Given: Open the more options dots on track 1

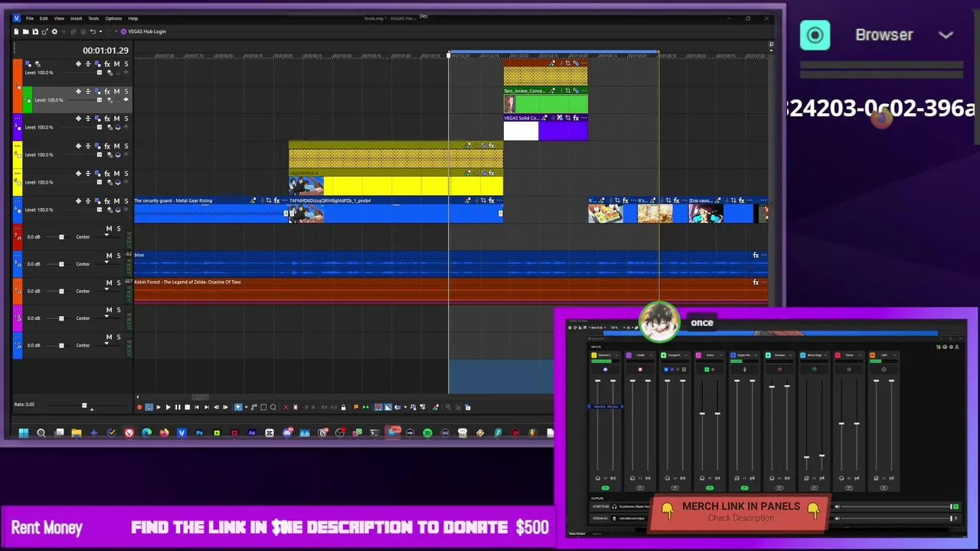Looking at the screenshot, I should (18, 64).
